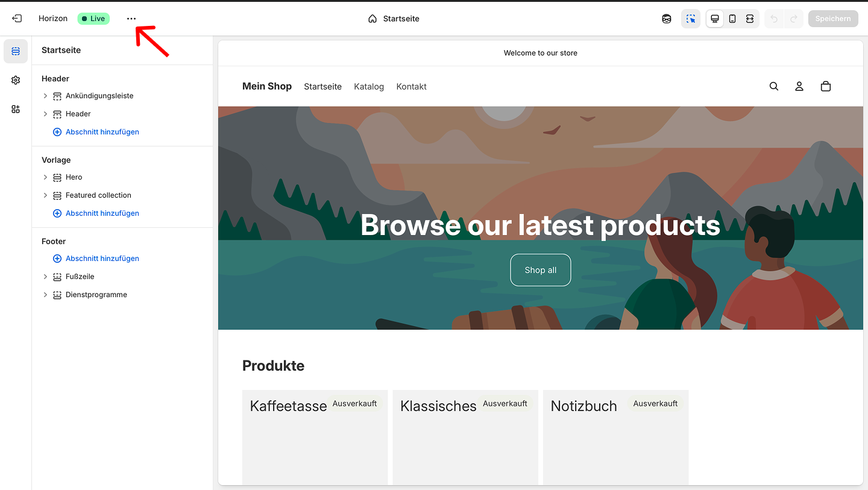
Task: Open the Startseite page selector
Action: (x=394, y=19)
